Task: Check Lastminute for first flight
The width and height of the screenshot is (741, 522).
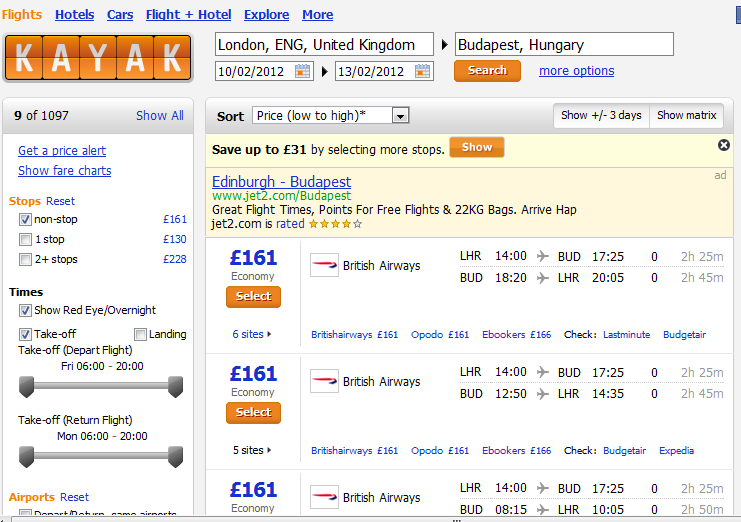Action: pyautogui.click(x=627, y=335)
